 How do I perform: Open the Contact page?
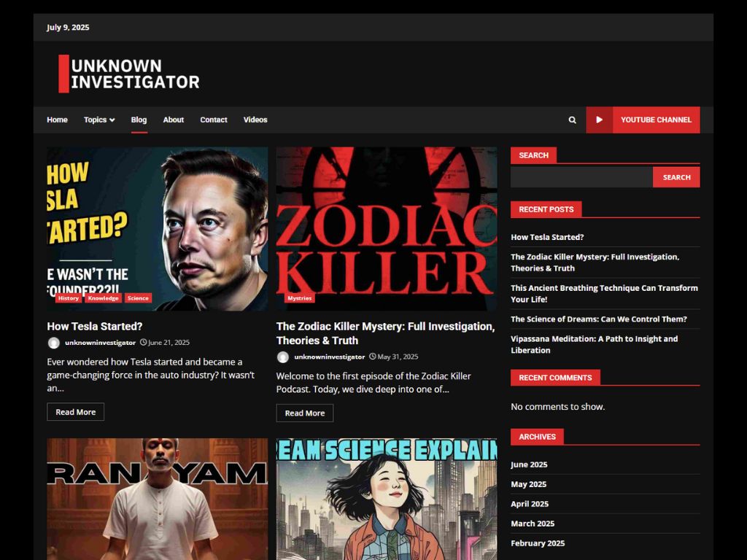(214, 120)
